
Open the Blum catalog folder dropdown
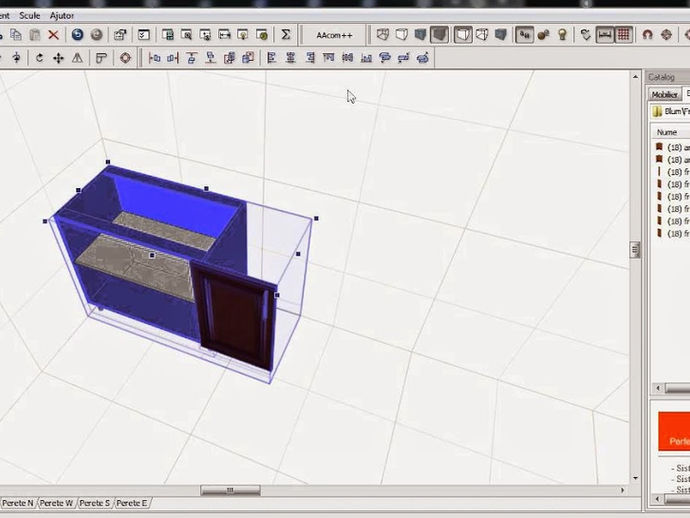[671, 112]
